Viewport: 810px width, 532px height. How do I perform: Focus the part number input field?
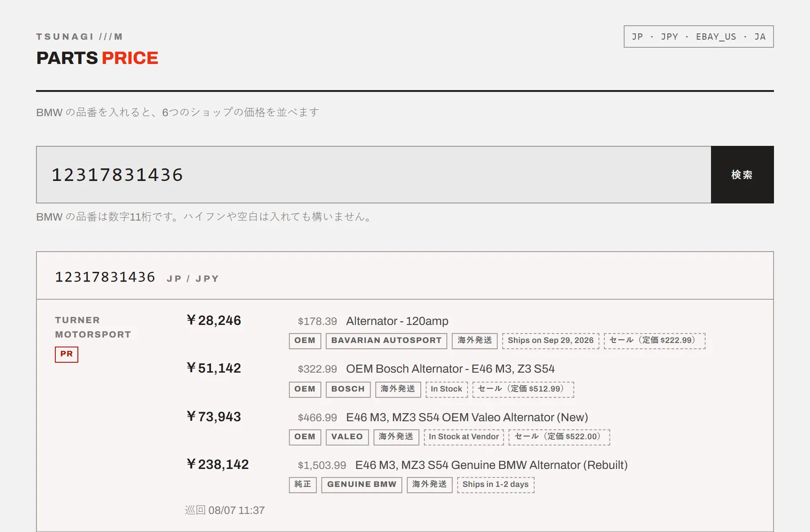coord(374,175)
